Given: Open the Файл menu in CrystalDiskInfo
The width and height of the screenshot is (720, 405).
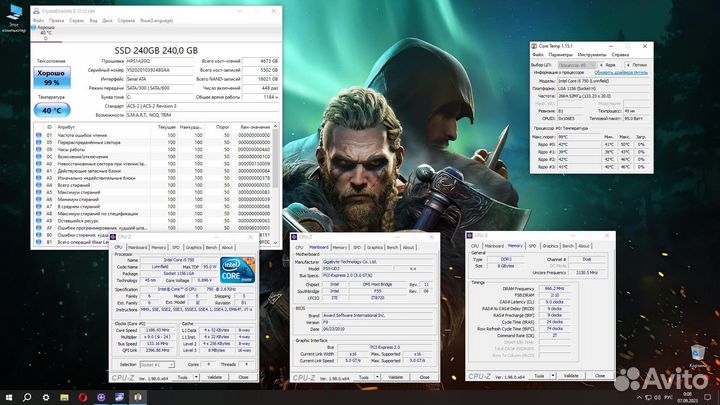Looking at the screenshot, I should point(39,21).
